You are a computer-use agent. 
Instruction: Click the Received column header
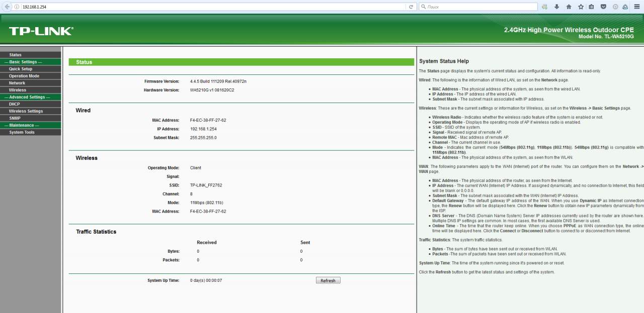(x=207, y=242)
